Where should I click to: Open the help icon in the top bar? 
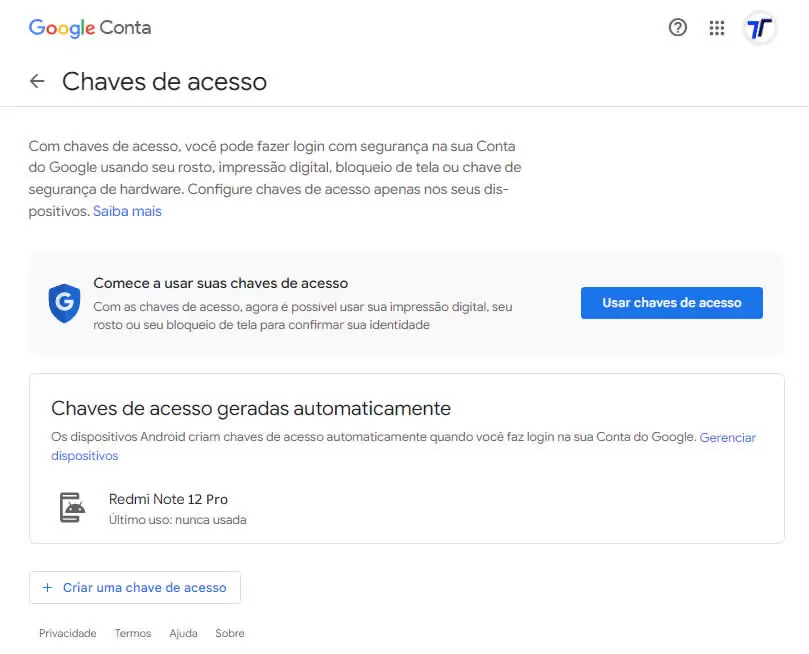(x=677, y=28)
